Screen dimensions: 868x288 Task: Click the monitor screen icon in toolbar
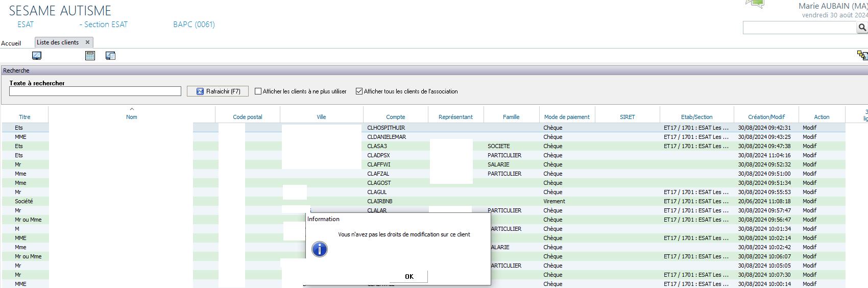point(37,56)
